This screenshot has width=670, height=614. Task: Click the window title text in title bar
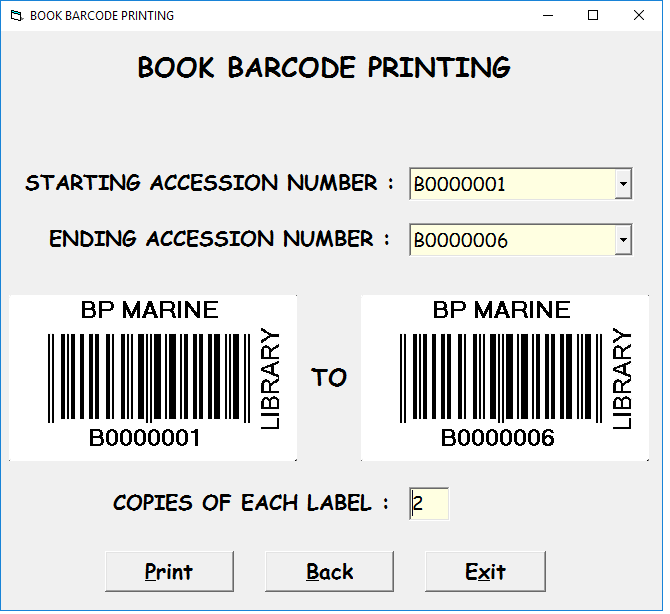102,16
